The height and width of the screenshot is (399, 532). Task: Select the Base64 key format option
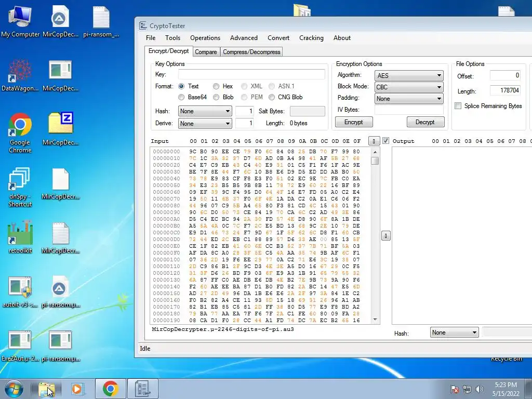click(x=181, y=97)
